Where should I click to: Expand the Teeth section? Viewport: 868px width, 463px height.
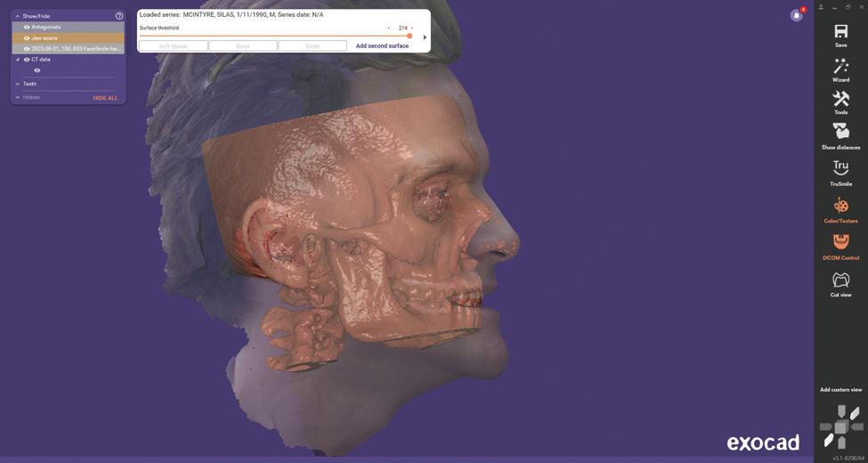click(17, 84)
